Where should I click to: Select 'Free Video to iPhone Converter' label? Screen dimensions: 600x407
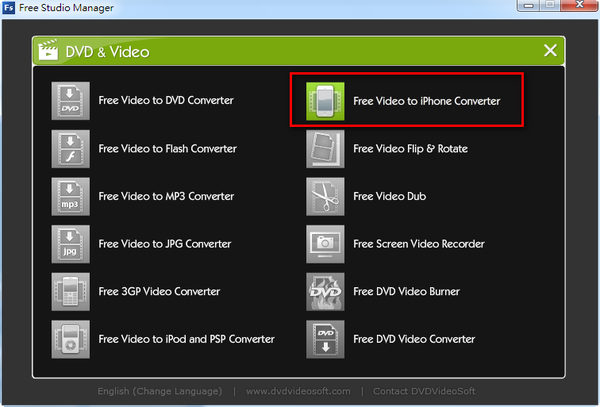[427, 101]
